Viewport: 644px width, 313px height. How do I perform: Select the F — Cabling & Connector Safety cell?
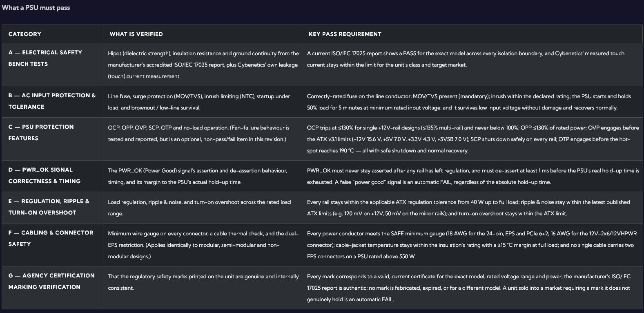point(52,245)
